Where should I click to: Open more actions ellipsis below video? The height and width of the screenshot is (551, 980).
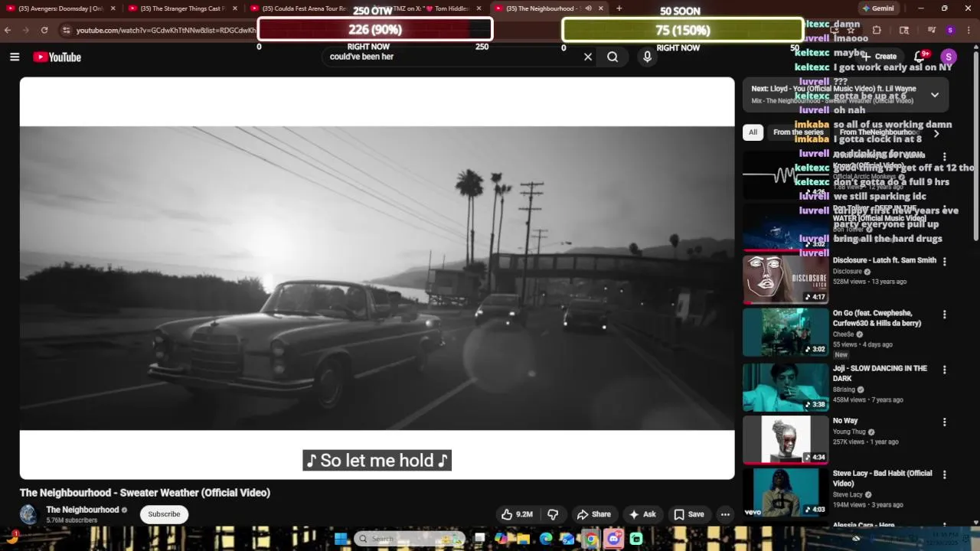[725, 514]
